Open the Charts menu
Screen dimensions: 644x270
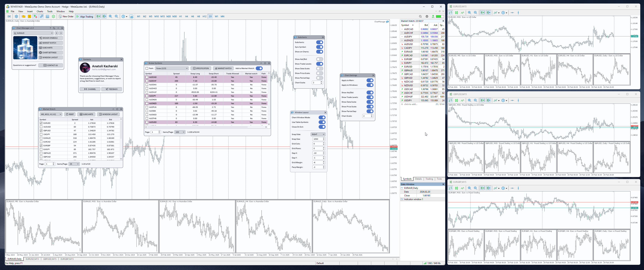[x=40, y=11]
